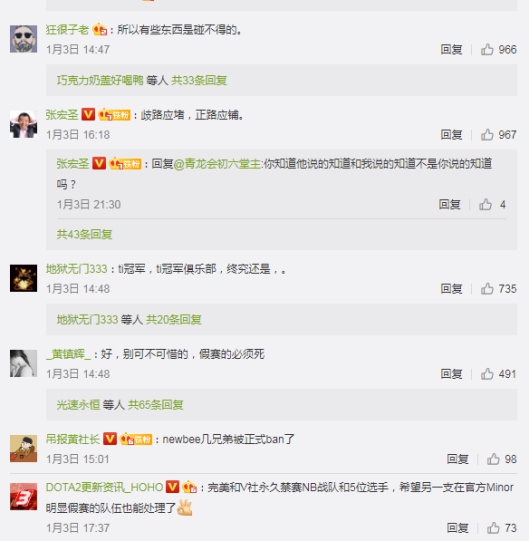530x541 pixels.
Task: Reply to 狂很子老's comment
Action: coord(451,50)
